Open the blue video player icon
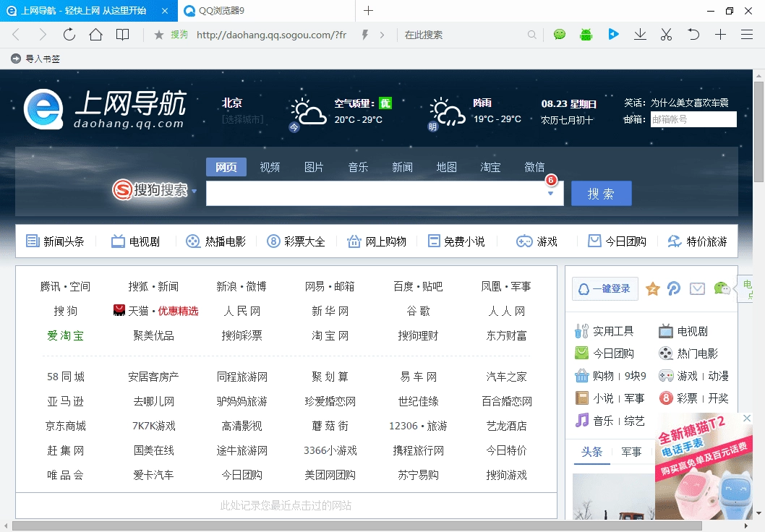Image resolution: width=765 pixels, height=532 pixels. coord(613,34)
